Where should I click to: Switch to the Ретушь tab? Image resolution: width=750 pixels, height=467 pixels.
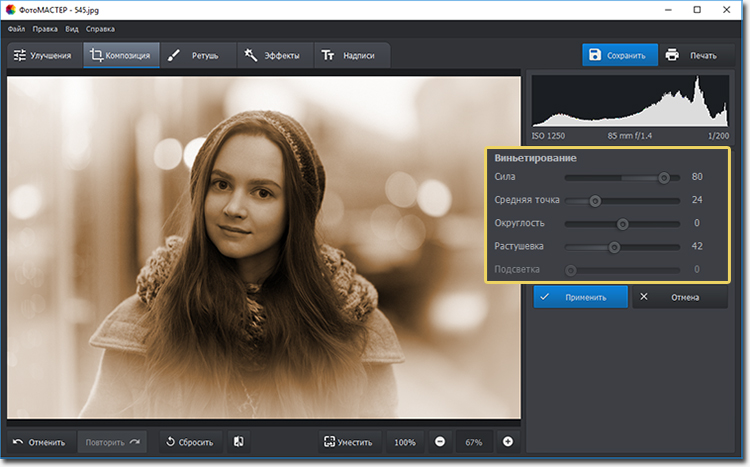195,56
